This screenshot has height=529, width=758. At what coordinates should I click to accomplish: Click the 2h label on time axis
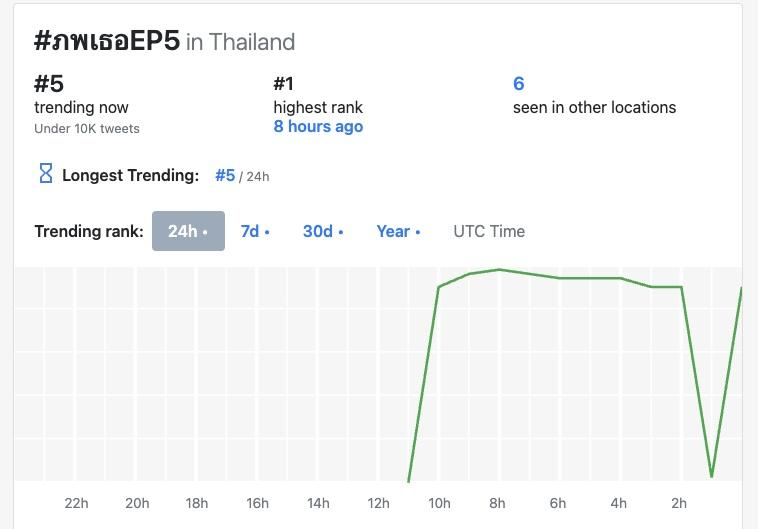coord(679,503)
